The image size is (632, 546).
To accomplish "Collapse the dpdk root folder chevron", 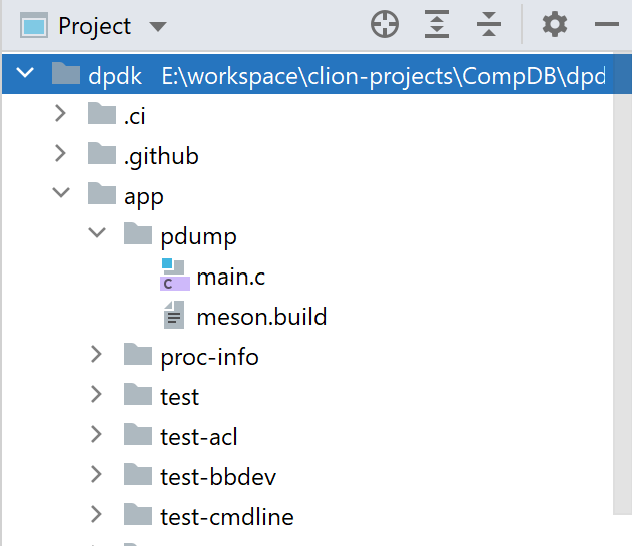I will [x=25, y=73].
